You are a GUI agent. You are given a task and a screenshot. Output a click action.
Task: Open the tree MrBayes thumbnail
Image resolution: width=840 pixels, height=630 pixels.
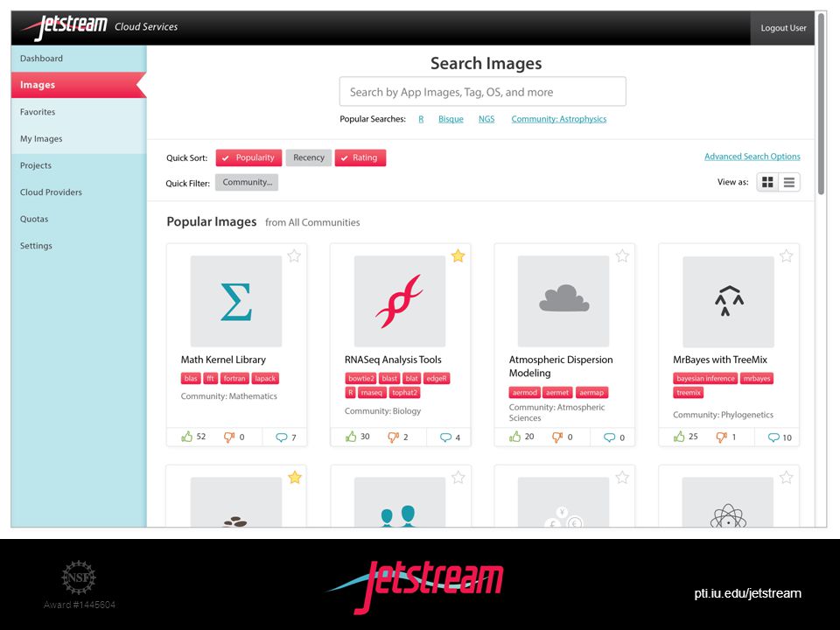(x=728, y=301)
